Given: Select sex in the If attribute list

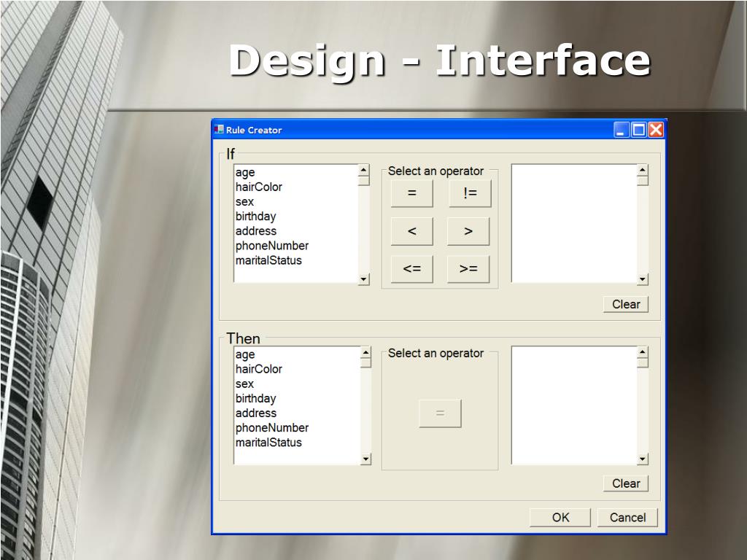Looking at the screenshot, I should [x=244, y=202].
